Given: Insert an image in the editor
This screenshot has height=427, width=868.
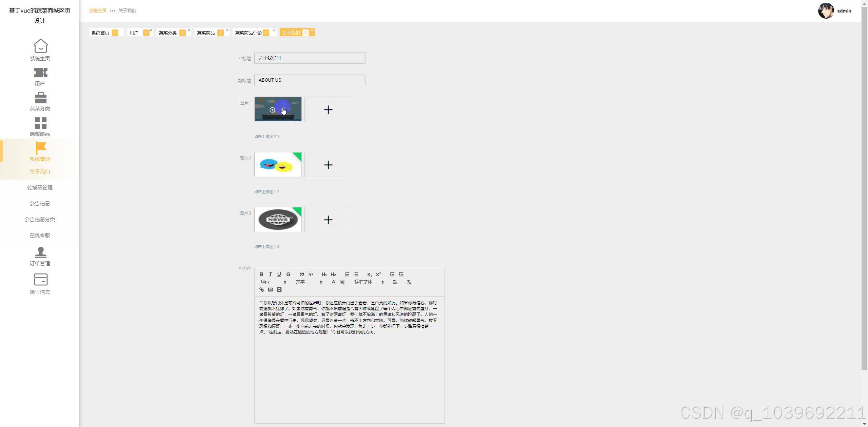Looking at the screenshot, I should [x=270, y=289].
